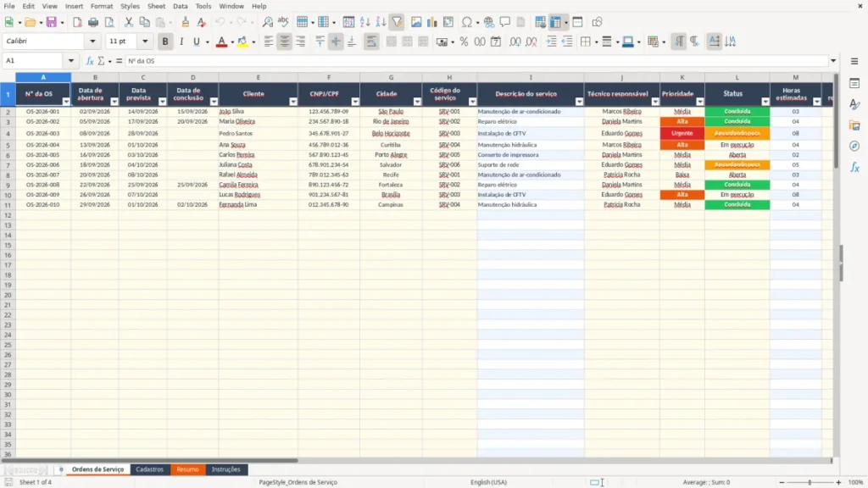Image resolution: width=868 pixels, height=488 pixels.
Task: Switch to the Resumo sheet tab
Action: pyautogui.click(x=187, y=469)
